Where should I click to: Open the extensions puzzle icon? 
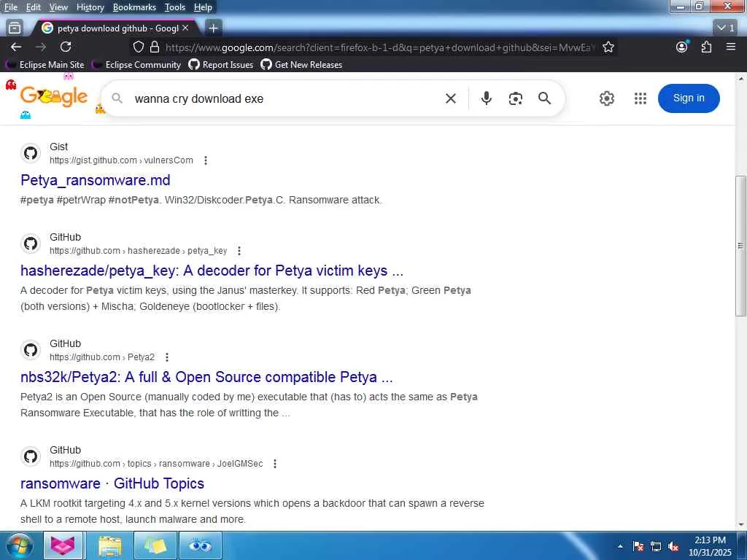coord(706,47)
